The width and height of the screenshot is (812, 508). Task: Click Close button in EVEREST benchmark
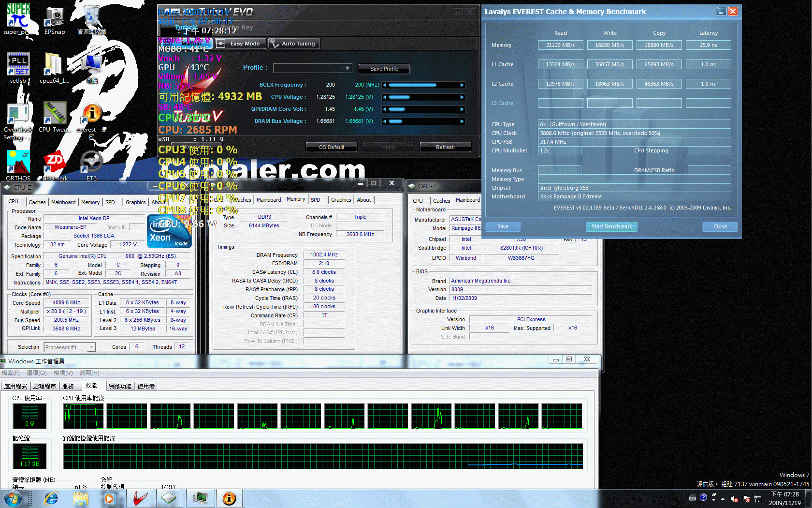click(720, 226)
